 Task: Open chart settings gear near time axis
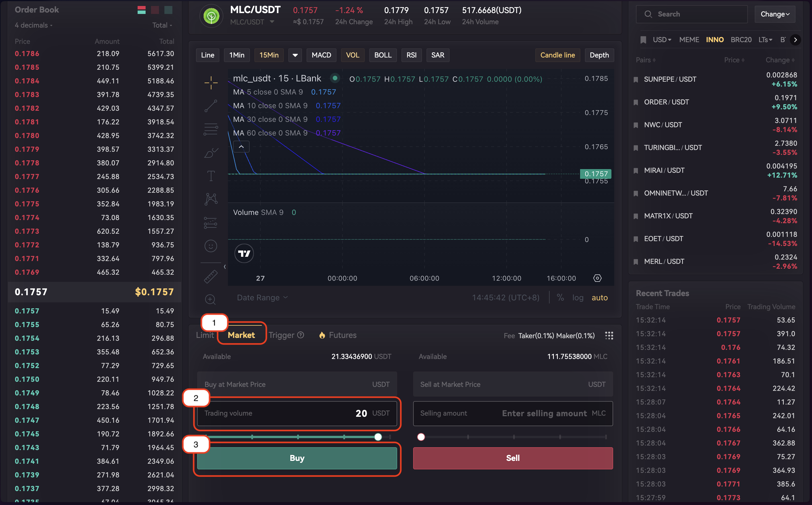(x=597, y=278)
